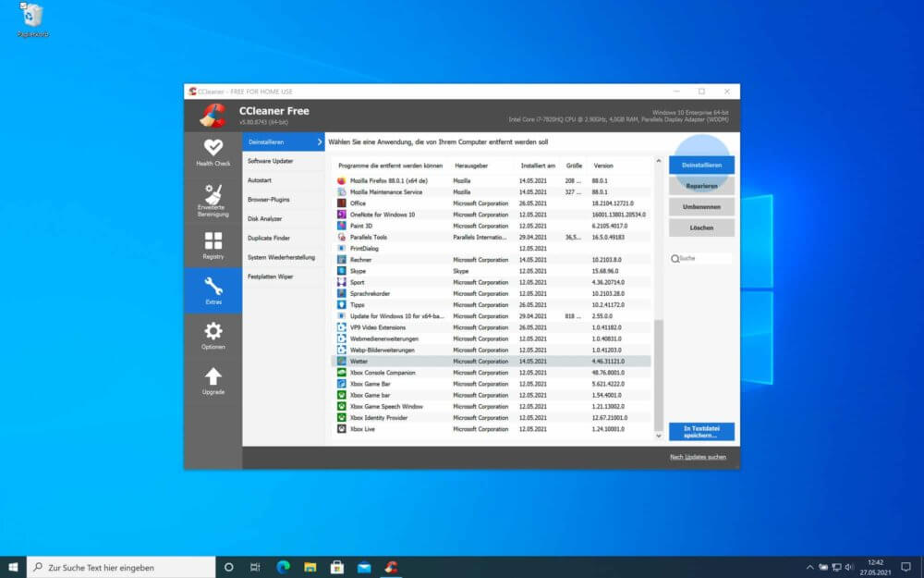Sort by Programme die entfernt werden können
924x578 pixels.
click(x=390, y=166)
